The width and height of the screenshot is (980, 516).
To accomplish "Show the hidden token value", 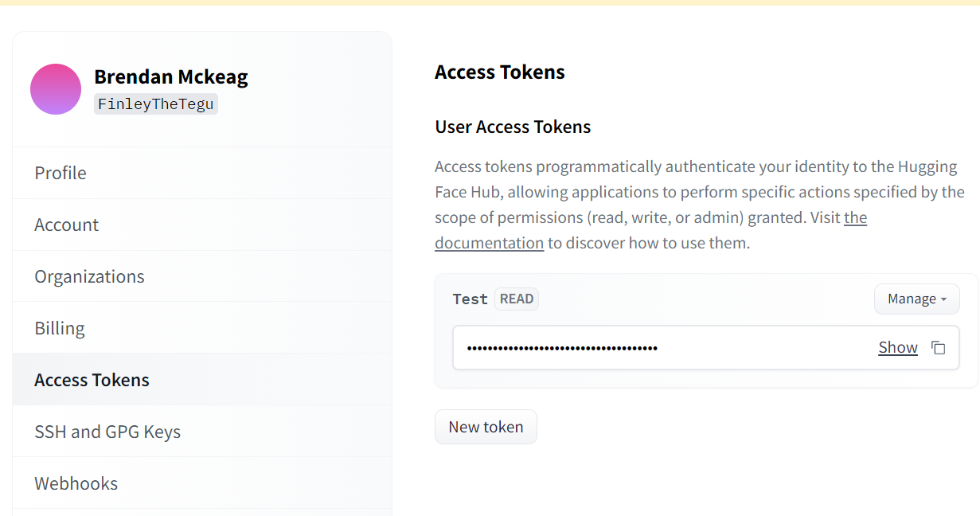I will point(897,348).
